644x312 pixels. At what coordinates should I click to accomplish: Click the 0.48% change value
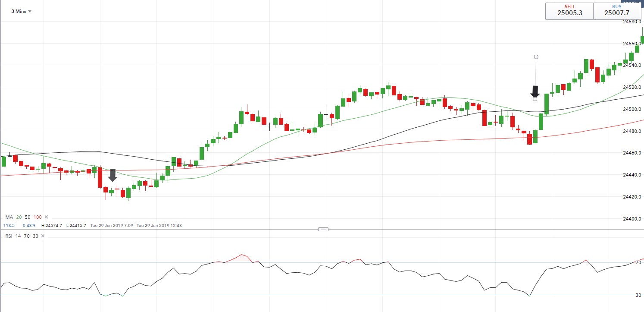point(29,225)
